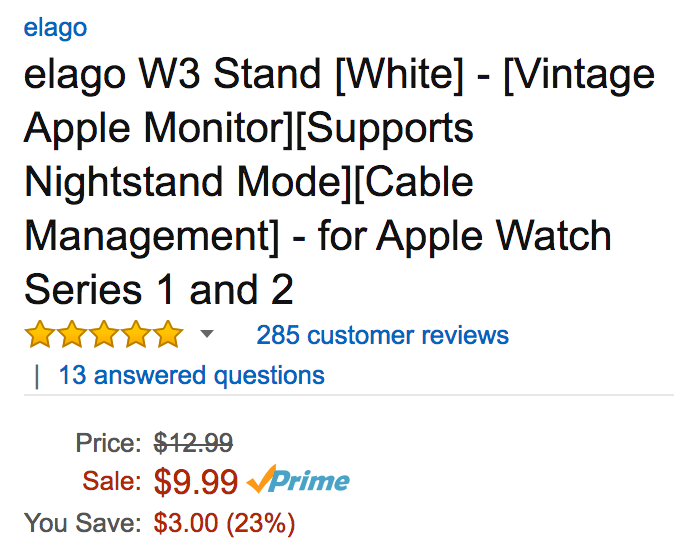Screen dimensions: 684x558
Task: View the 13 answered questions
Action: point(191,376)
